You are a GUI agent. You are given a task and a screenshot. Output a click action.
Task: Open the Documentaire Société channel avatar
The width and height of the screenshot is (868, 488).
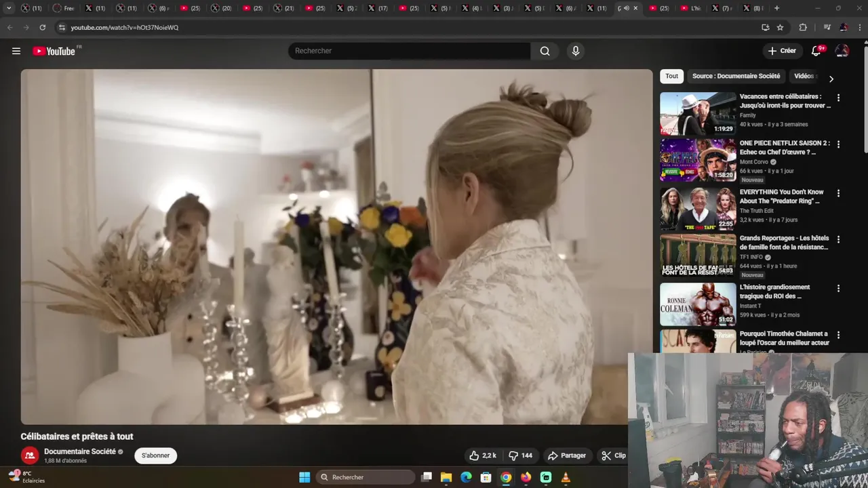(x=29, y=455)
